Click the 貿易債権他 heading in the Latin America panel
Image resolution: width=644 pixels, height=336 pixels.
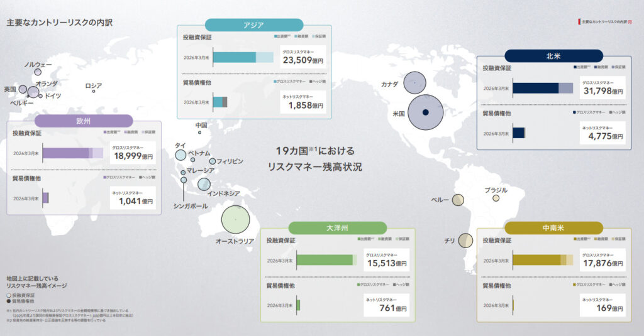497,286
